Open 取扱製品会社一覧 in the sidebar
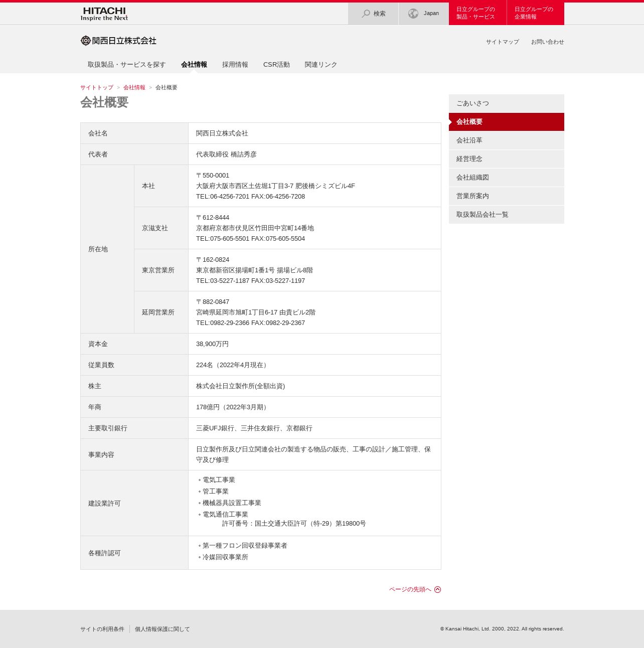The image size is (644, 648). click(507, 215)
